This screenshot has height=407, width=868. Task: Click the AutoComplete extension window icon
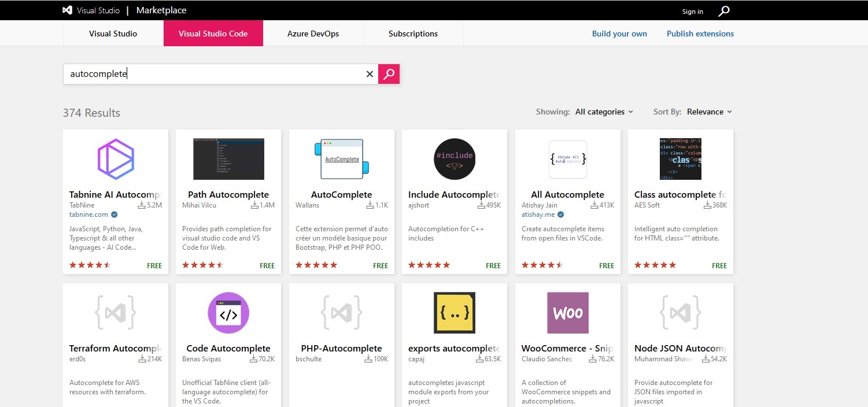click(x=341, y=159)
